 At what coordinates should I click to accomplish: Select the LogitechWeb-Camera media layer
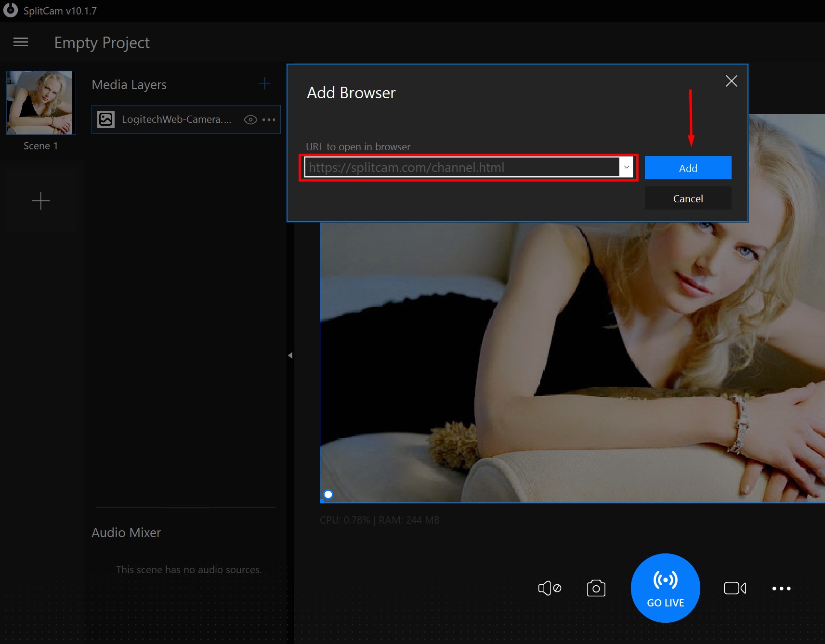point(176,119)
